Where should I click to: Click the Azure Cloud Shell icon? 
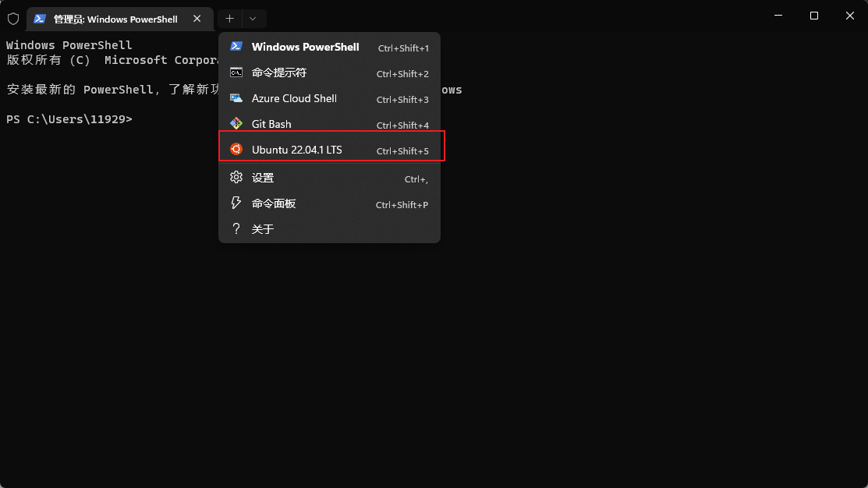(x=236, y=98)
